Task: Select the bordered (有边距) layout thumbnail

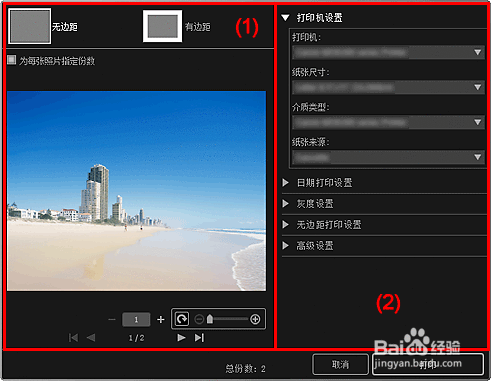Action: [162, 26]
